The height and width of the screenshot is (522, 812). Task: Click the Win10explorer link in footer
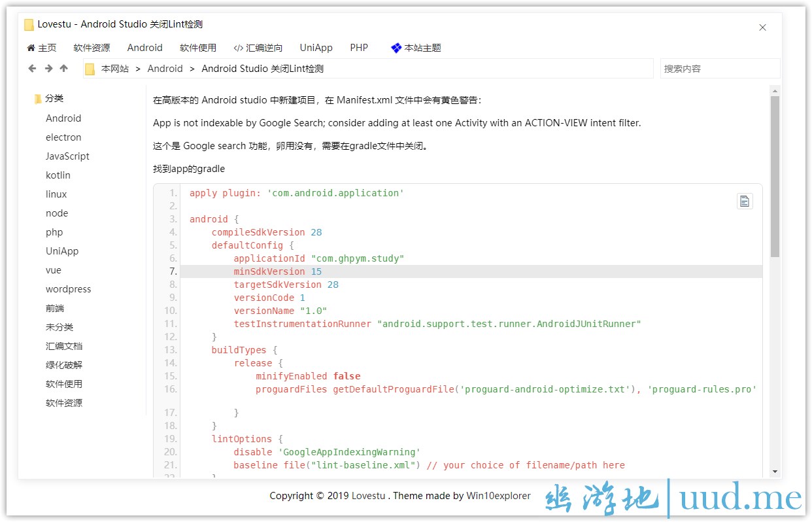498,496
